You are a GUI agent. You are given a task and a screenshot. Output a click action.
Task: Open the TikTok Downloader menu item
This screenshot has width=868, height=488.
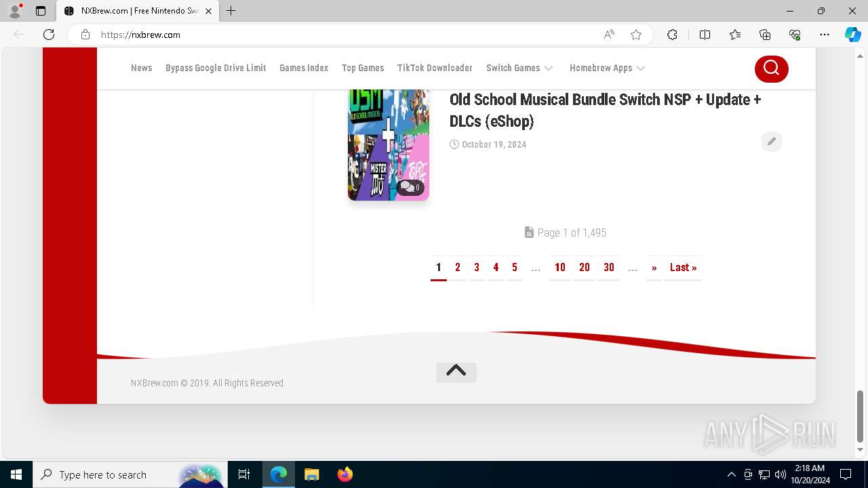(x=435, y=68)
